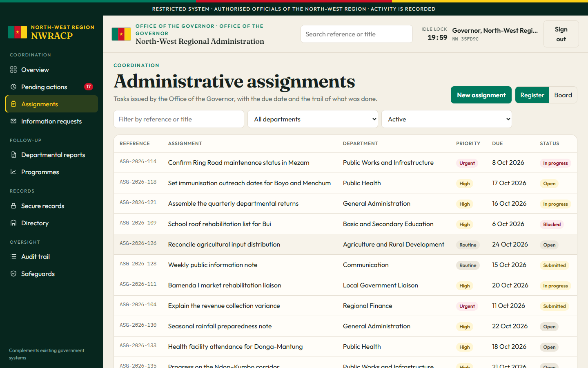588x368 pixels.
Task: Open Pending actions in the sidebar
Action: click(x=51, y=87)
